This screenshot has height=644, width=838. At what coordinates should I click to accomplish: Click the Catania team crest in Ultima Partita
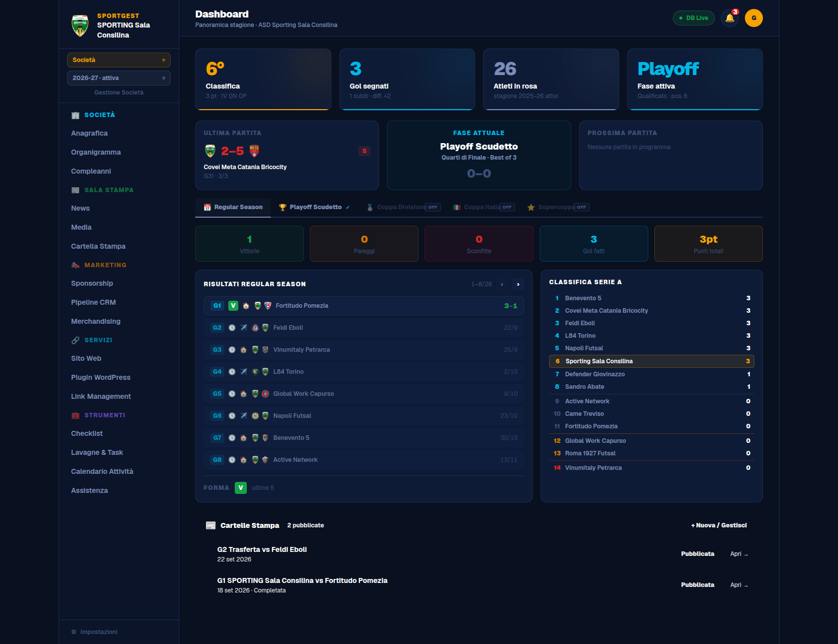(254, 151)
